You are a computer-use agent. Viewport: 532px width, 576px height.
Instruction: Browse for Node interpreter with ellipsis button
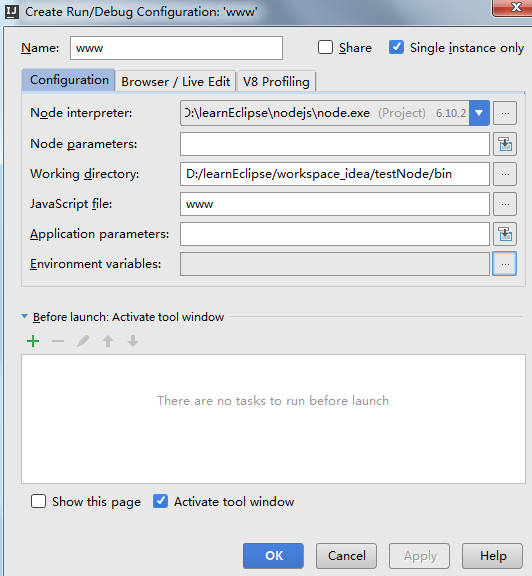point(505,113)
